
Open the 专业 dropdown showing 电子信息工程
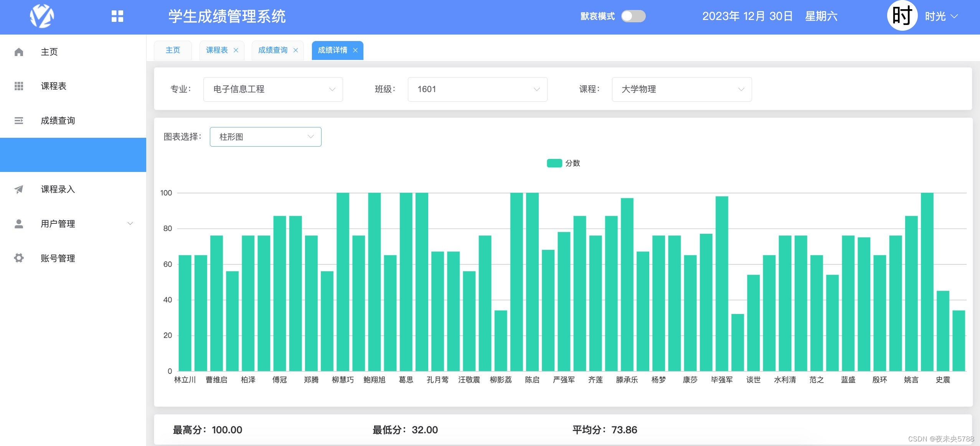[x=272, y=89]
